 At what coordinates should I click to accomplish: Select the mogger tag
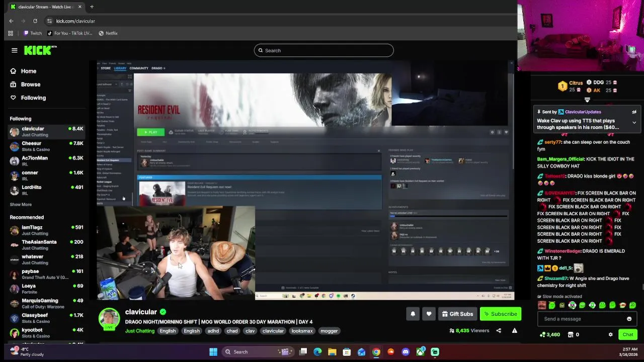(329, 331)
